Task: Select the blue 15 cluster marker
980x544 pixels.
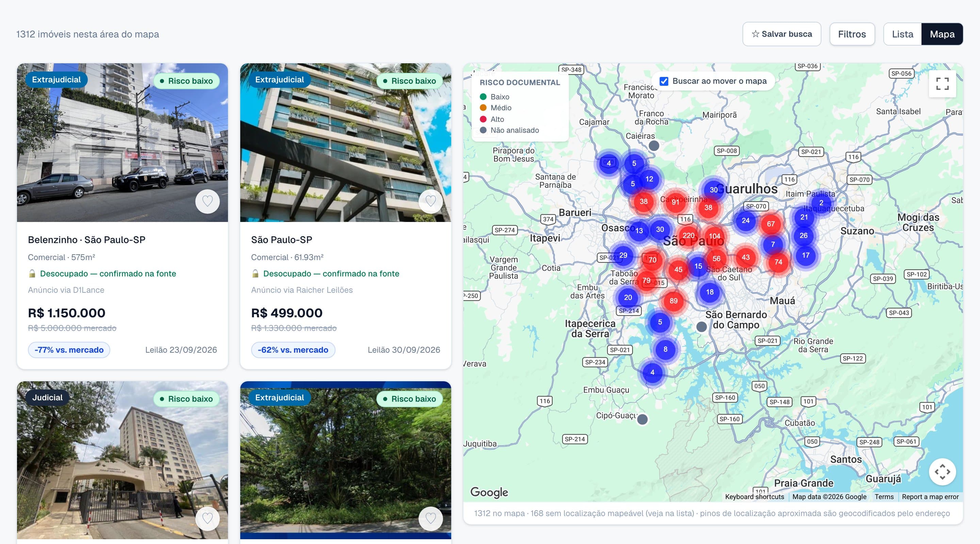Action: [x=698, y=266]
